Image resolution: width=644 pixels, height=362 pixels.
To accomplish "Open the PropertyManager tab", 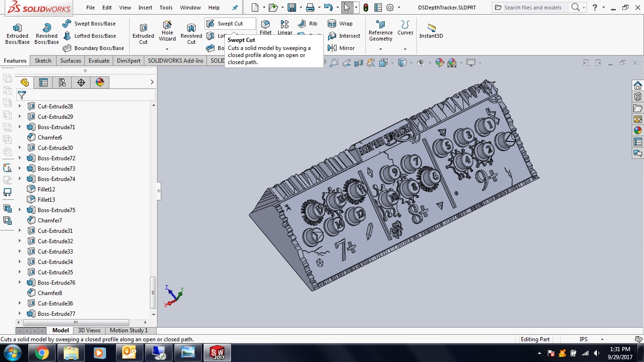I will 43,82.
